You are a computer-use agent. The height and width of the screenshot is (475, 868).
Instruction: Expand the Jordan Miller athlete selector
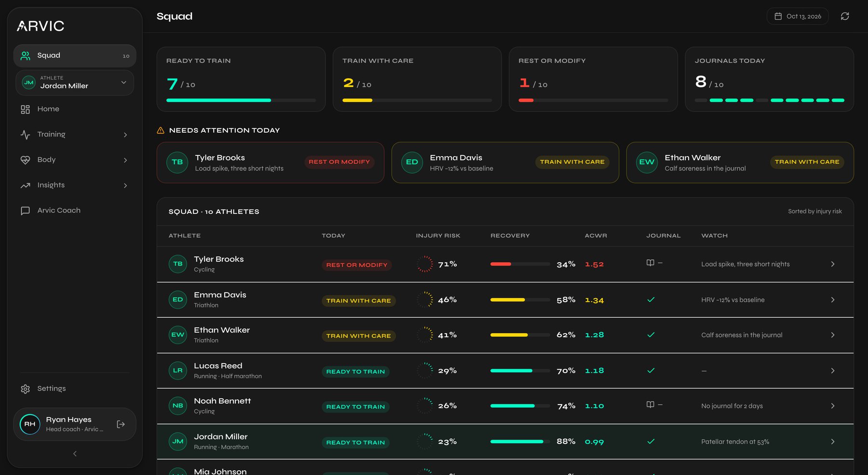75,83
